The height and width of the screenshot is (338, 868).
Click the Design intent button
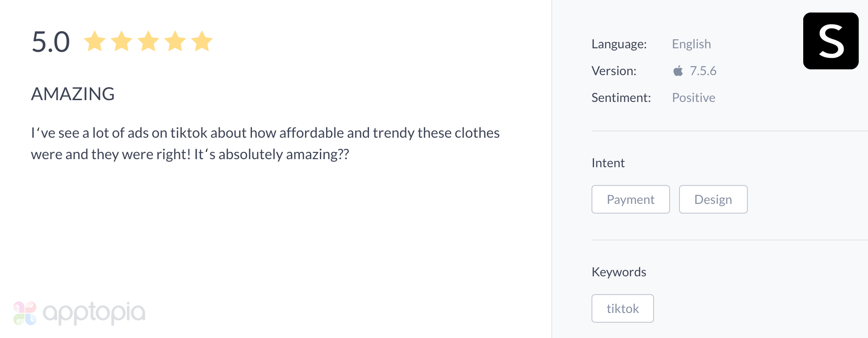pos(713,199)
